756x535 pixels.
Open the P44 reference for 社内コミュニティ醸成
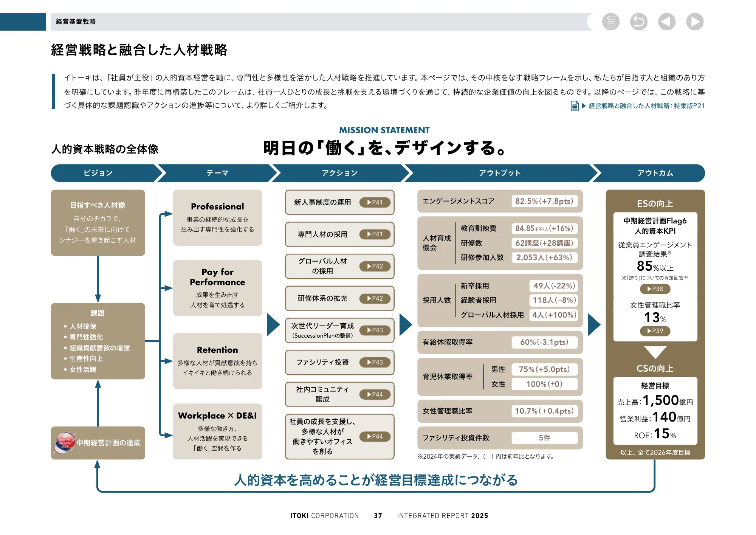click(x=375, y=394)
